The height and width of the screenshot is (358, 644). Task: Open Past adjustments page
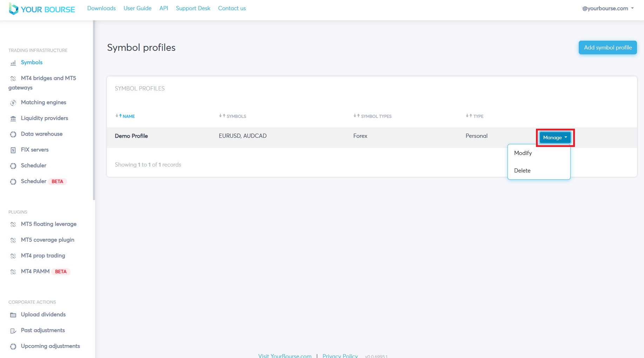pyautogui.click(x=43, y=330)
